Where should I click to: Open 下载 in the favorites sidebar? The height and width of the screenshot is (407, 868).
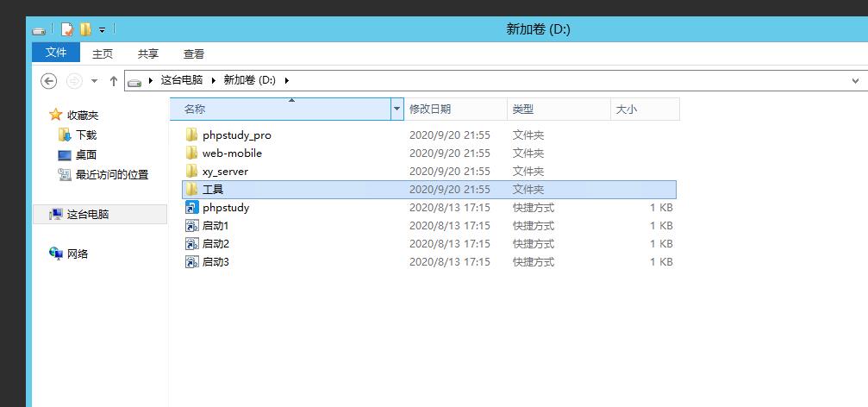click(x=85, y=135)
